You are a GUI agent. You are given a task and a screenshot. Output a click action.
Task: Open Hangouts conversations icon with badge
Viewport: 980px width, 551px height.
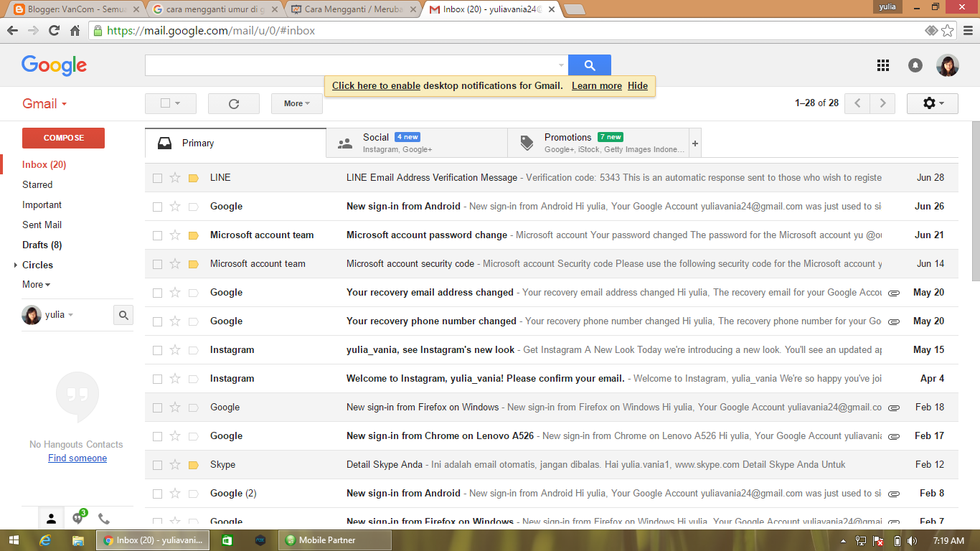tap(78, 517)
